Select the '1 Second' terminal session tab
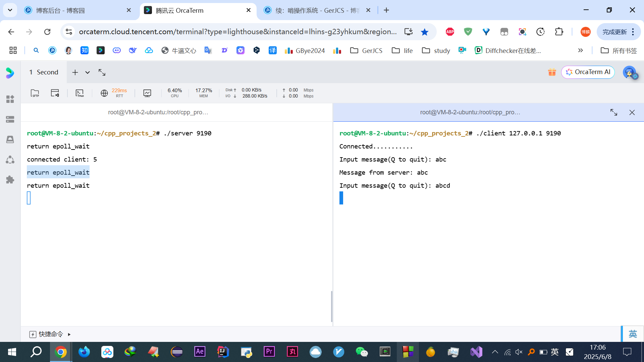Viewport: 644px width, 362px height. (x=44, y=72)
